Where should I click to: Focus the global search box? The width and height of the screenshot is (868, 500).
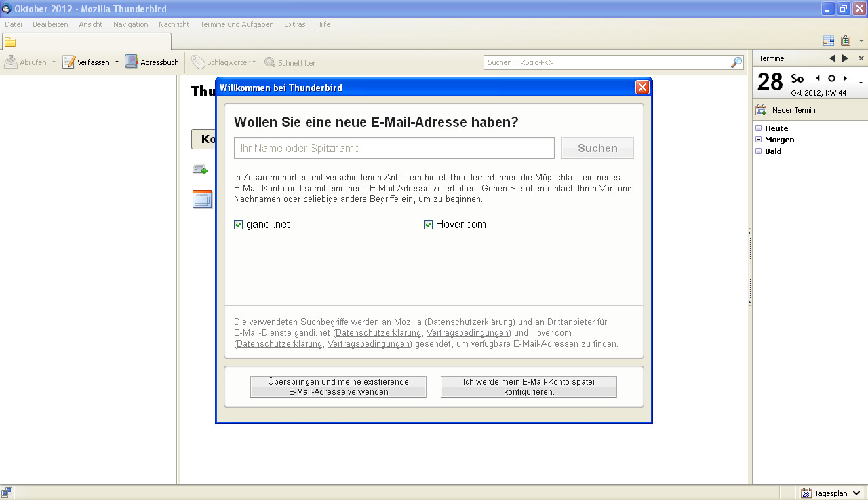[x=614, y=62]
